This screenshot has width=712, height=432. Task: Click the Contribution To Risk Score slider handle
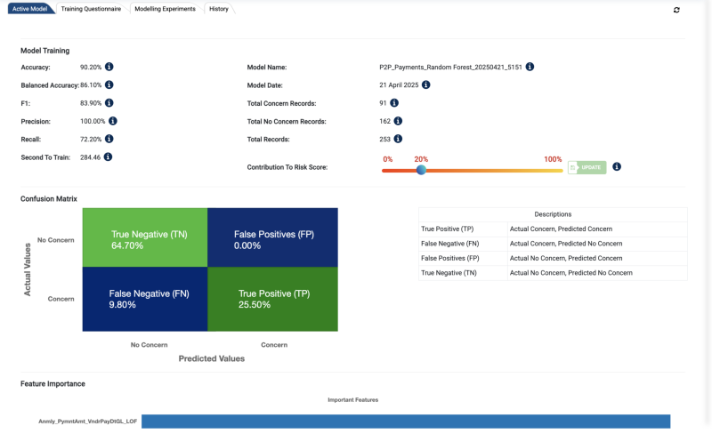click(x=421, y=170)
